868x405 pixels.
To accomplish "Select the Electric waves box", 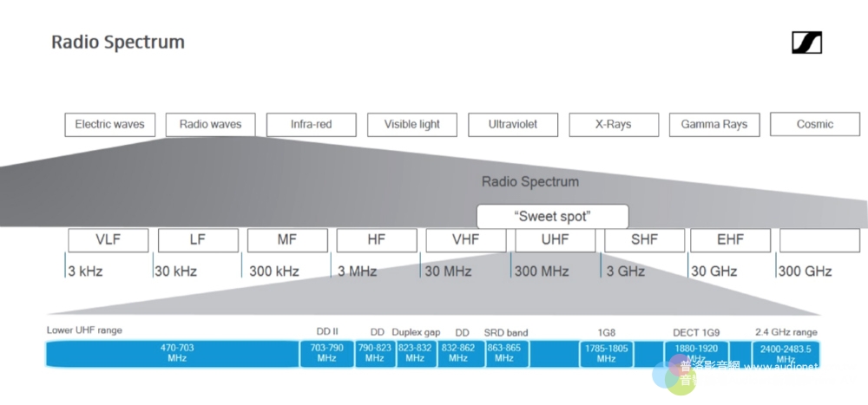I will pos(109,125).
